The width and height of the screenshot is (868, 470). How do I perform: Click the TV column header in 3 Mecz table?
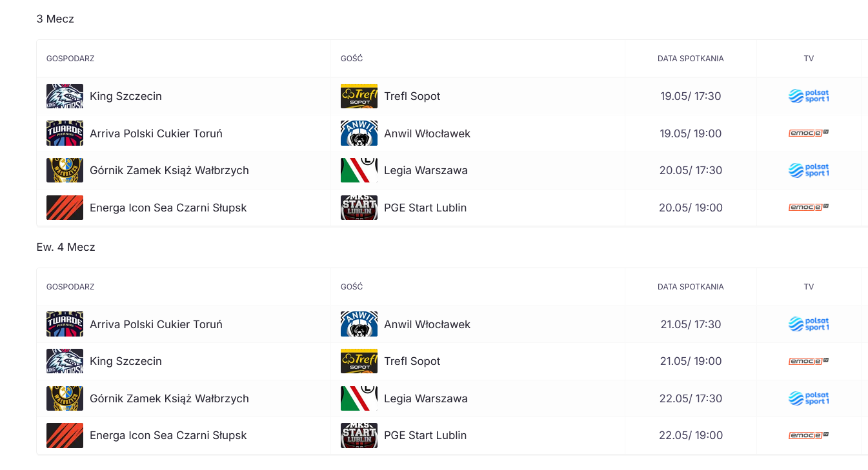[809, 59]
